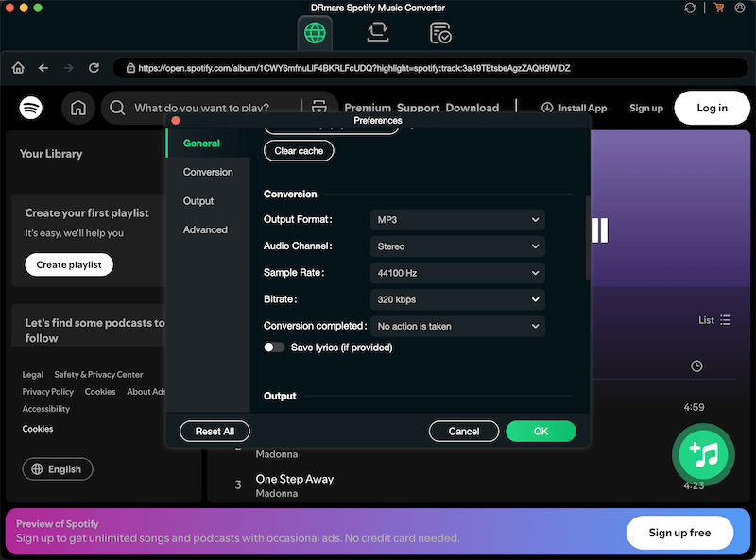Click the Sign up link

[x=646, y=108]
